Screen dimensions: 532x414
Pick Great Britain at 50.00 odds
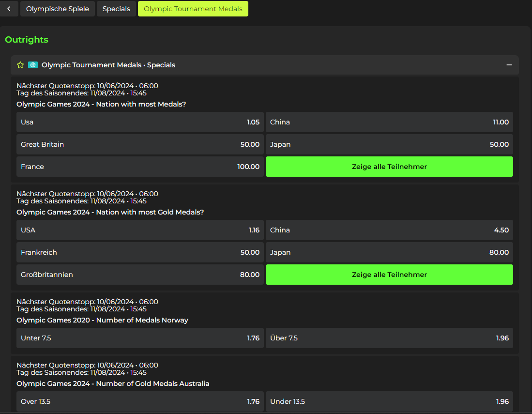pyautogui.click(x=140, y=144)
